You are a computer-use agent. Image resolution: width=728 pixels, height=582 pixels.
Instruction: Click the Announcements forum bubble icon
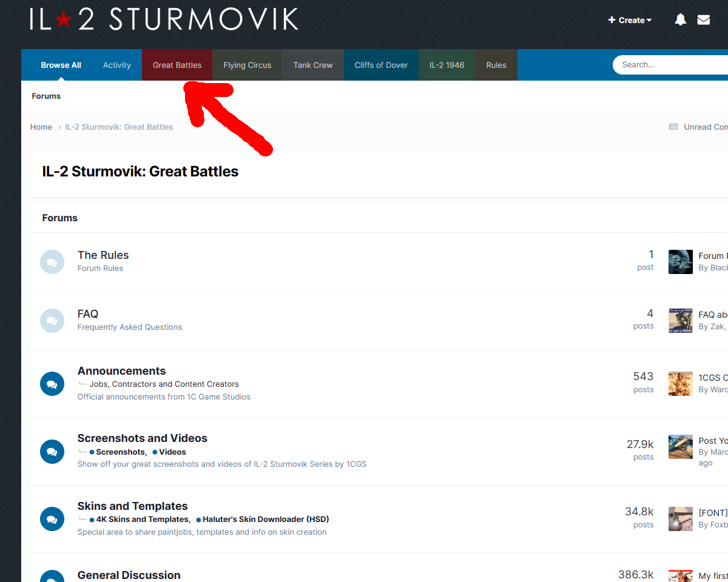click(x=52, y=384)
